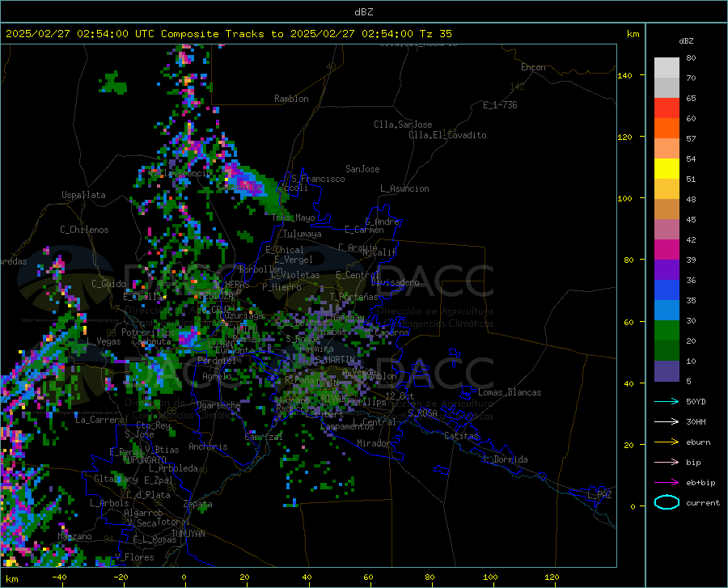
Task: Click the Perdriel map label
Action: [217, 360]
